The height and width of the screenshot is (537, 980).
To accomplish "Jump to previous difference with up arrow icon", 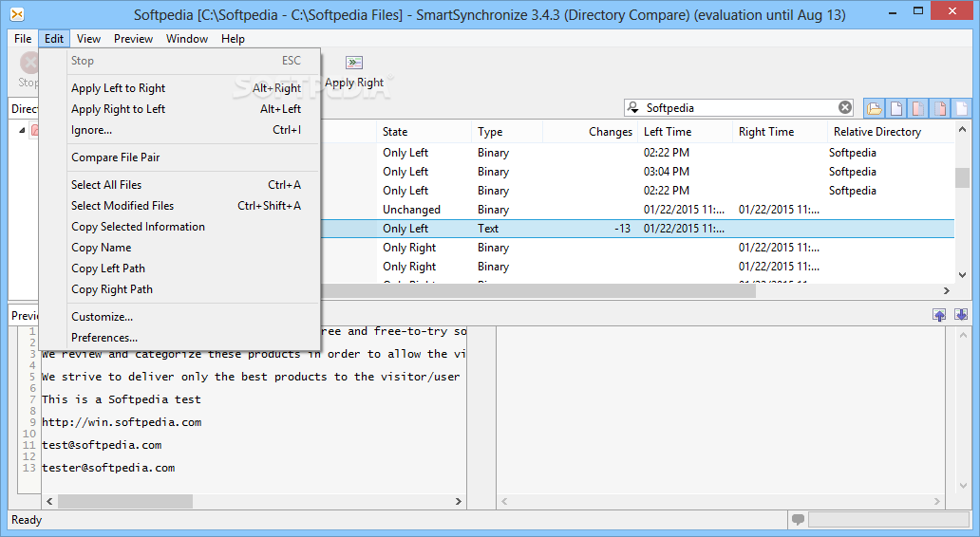I will [939, 315].
